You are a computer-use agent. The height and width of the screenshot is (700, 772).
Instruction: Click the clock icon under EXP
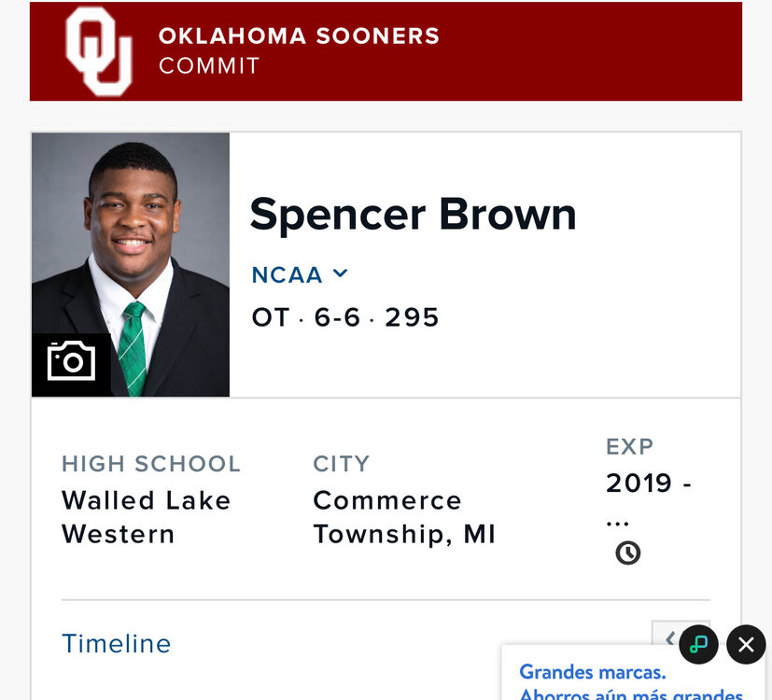[x=627, y=553]
